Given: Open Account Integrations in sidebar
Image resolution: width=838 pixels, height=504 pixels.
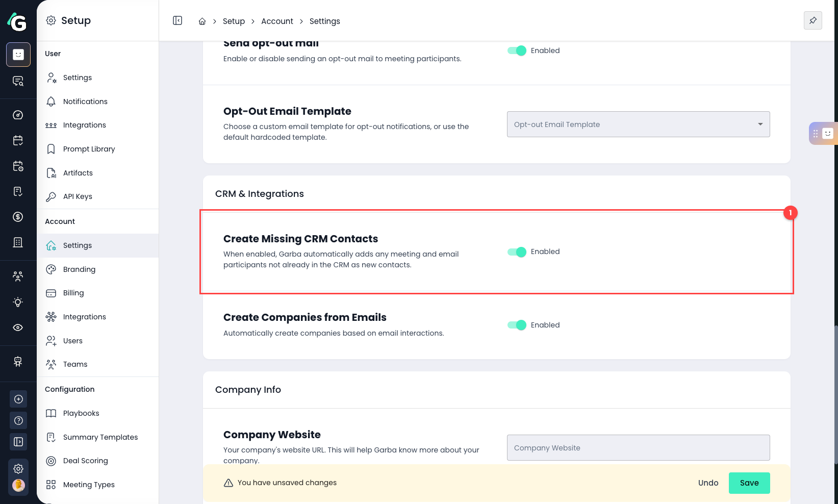Looking at the screenshot, I should click(x=98, y=317).
